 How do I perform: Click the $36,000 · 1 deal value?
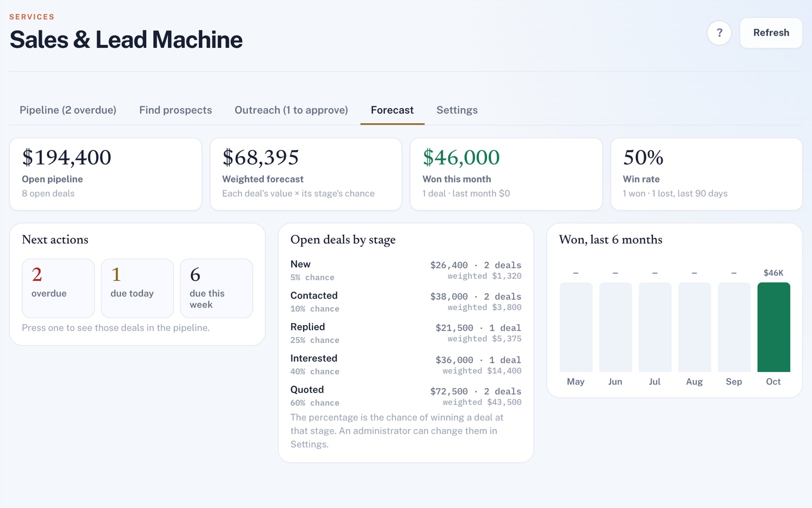pyautogui.click(x=478, y=360)
